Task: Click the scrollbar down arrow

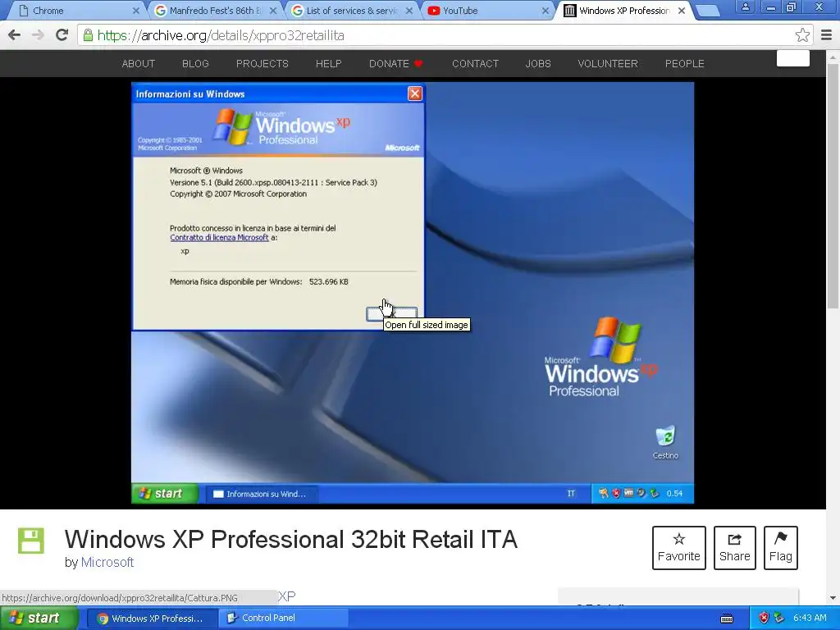Action: [x=833, y=598]
